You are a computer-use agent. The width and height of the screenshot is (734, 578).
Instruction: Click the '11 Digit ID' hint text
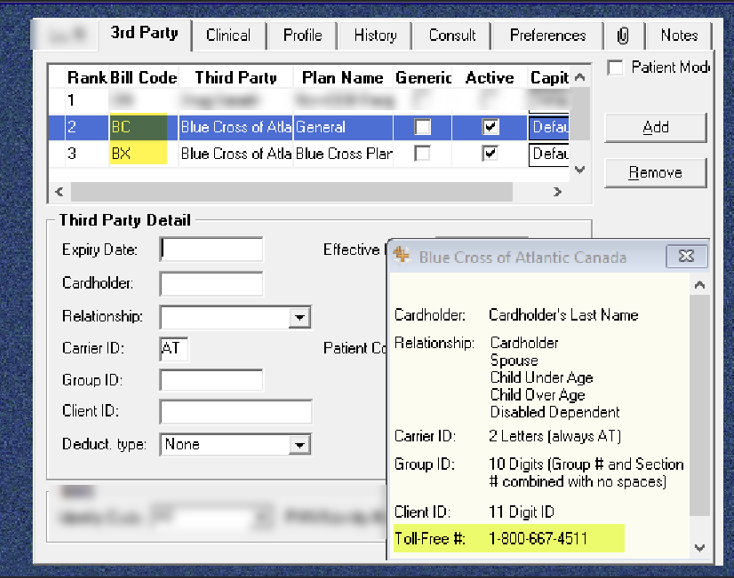521,512
